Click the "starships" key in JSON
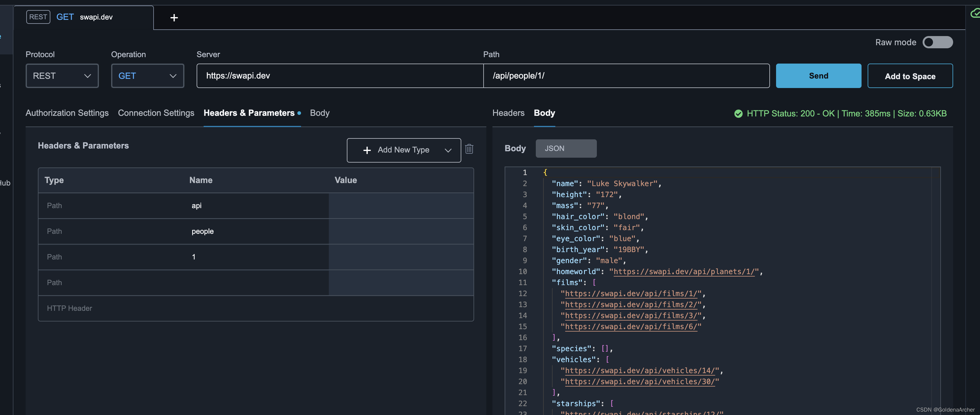This screenshot has height=415, width=980. (576, 404)
